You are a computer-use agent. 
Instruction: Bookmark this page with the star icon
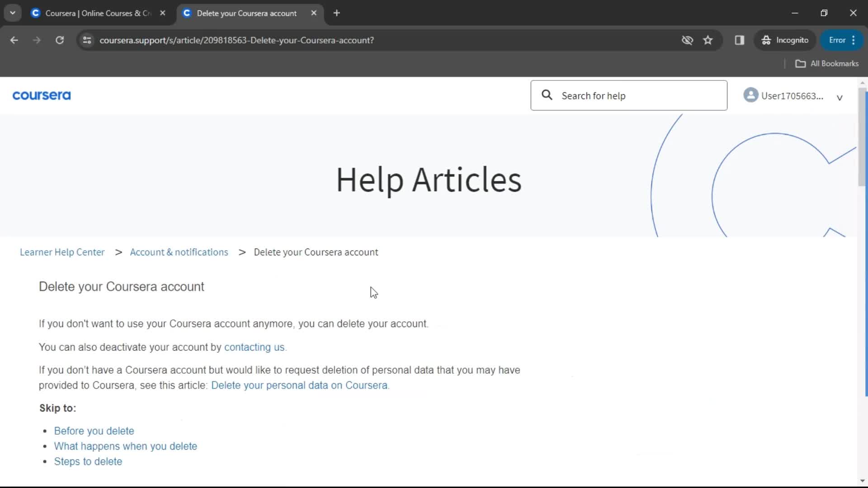point(708,40)
